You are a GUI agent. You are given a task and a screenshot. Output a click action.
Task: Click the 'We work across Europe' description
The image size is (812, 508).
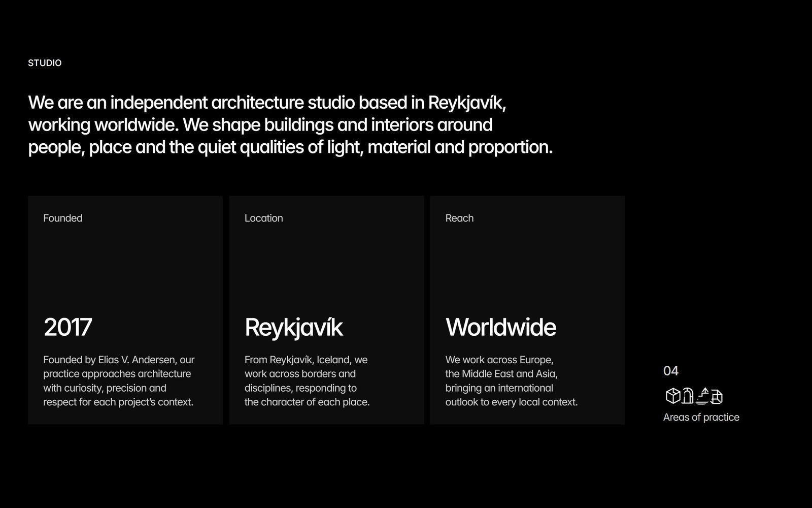tap(511, 381)
